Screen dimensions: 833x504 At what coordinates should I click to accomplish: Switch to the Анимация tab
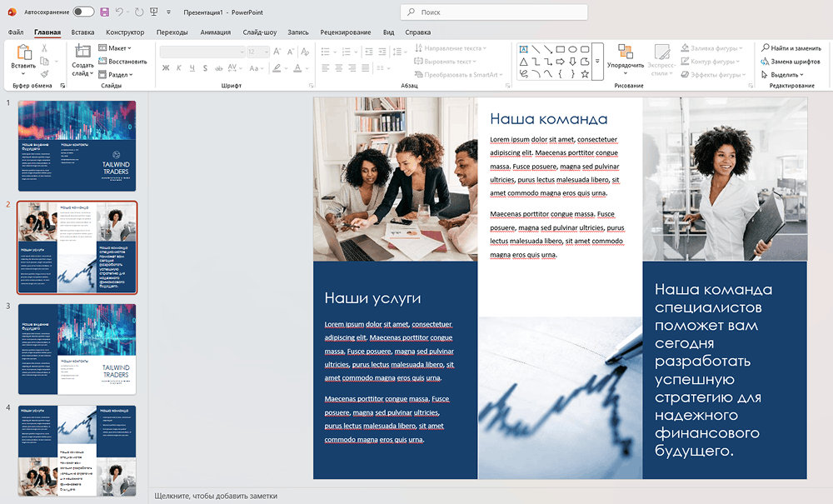coord(215,32)
